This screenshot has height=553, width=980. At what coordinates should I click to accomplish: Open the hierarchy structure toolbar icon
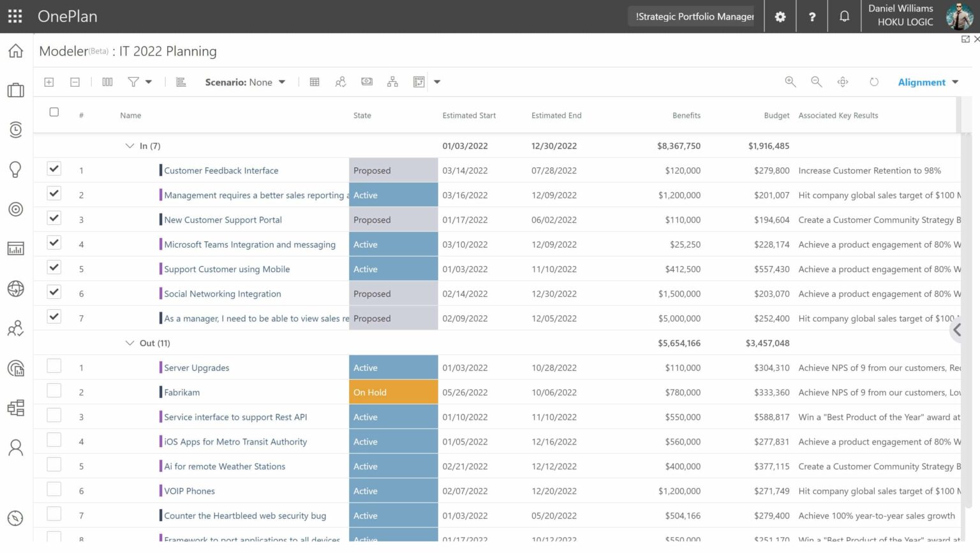point(392,82)
